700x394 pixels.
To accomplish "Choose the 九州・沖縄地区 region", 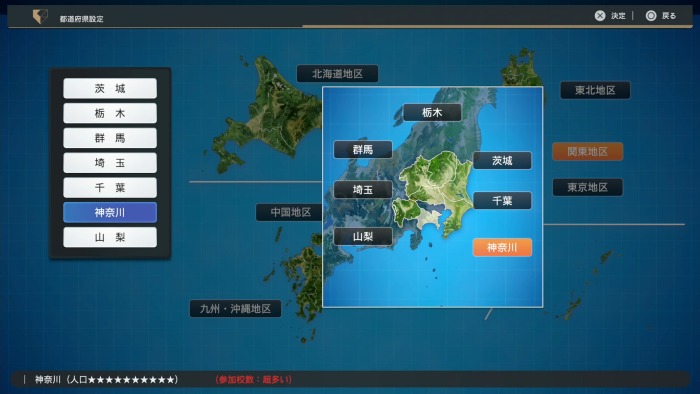I will point(235,309).
